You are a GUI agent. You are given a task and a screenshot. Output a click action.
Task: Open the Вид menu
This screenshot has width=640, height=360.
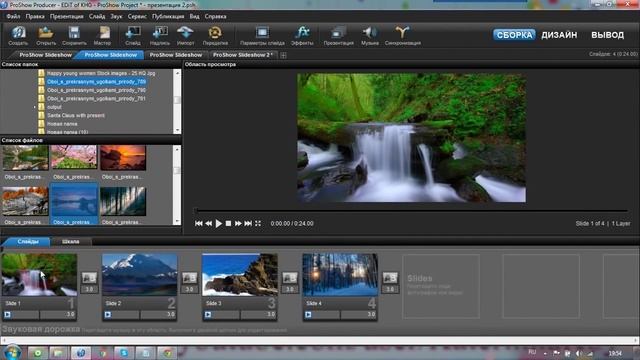(x=194, y=17)
